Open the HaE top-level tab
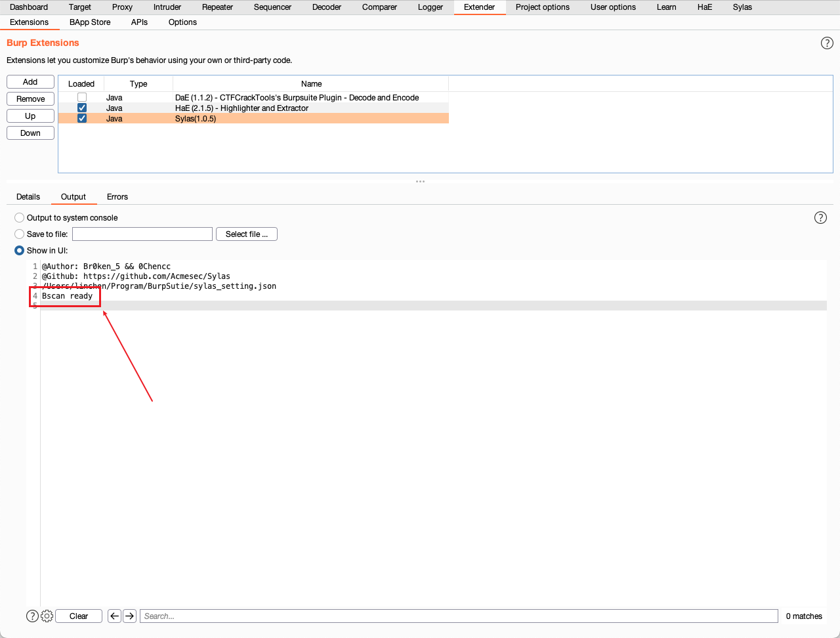840x638 pixels. pos(705,7)
